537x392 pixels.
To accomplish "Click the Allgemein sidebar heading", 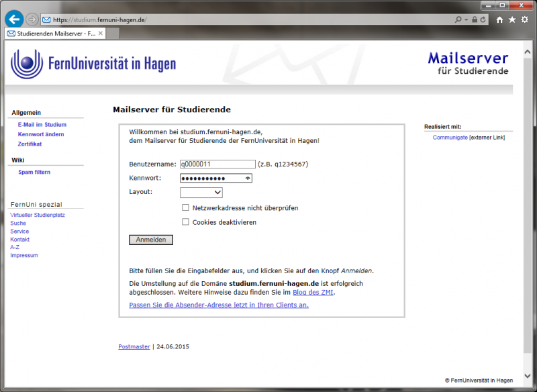I will (x=26, y=113).
